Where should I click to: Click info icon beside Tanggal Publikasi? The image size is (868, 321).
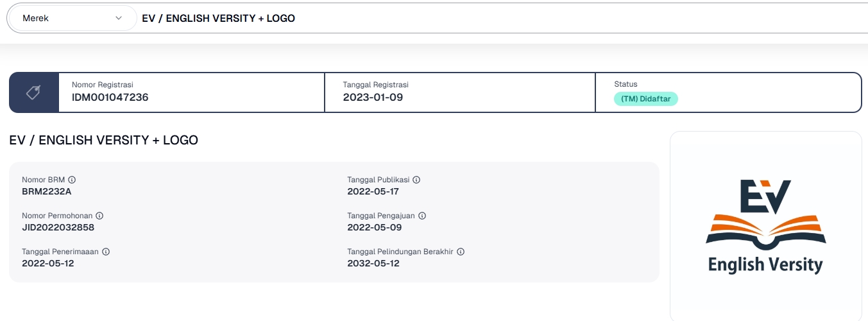point(416,180)
